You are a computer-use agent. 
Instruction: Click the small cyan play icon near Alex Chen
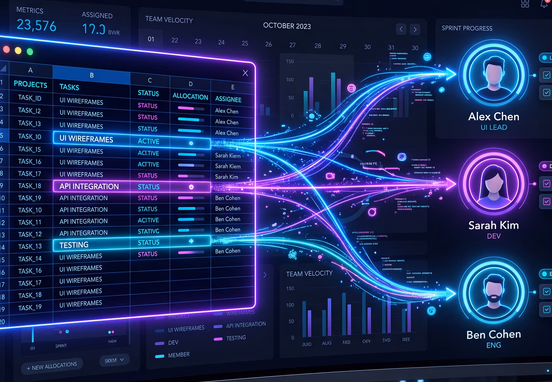coord(441,90)
